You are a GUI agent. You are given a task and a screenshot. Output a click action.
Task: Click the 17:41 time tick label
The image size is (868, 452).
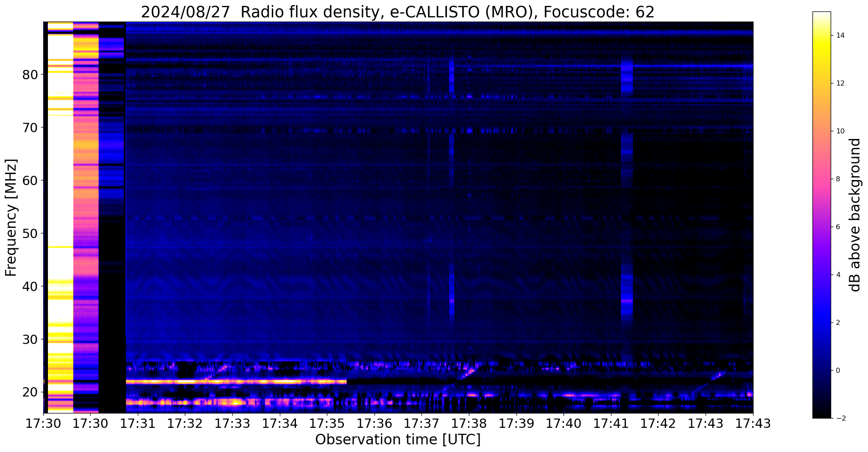(611, 423)
